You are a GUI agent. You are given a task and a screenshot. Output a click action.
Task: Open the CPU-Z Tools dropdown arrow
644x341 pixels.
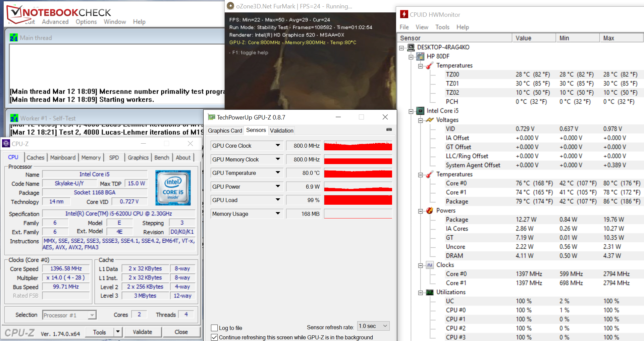pyautogui.click(x=118, y=332)
